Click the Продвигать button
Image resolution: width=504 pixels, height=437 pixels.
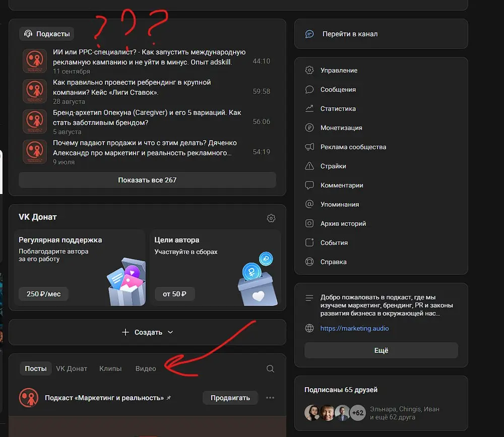pos(230,398)
